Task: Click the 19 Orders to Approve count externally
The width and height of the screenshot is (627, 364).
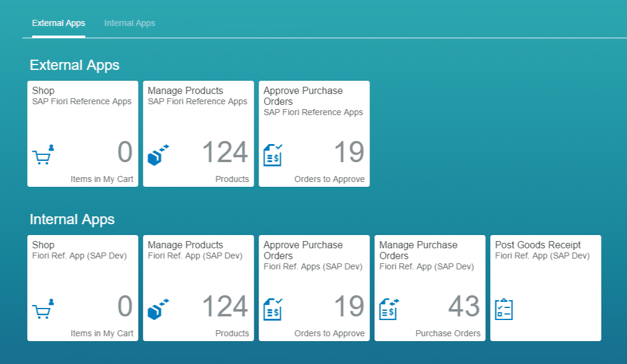Action: pos(350,154)
